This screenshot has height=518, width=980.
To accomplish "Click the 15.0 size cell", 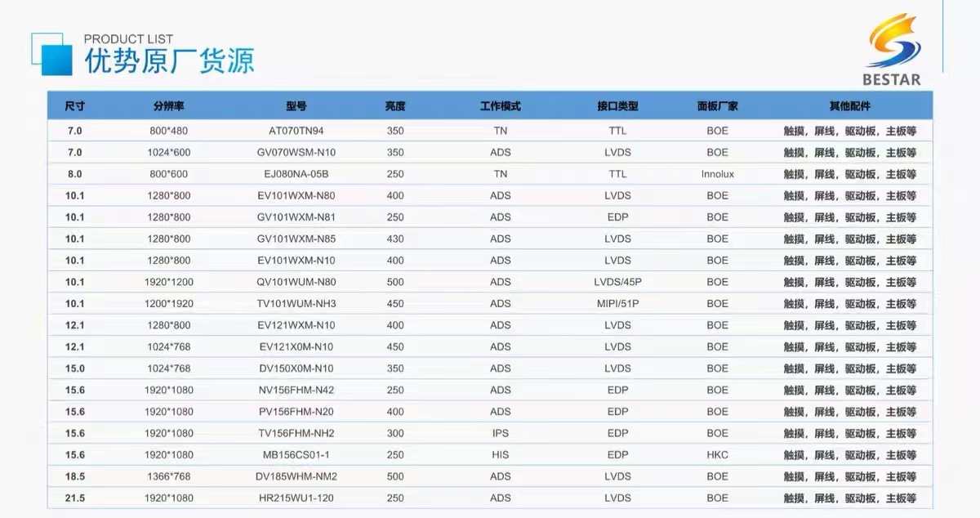I will point(75,368).
